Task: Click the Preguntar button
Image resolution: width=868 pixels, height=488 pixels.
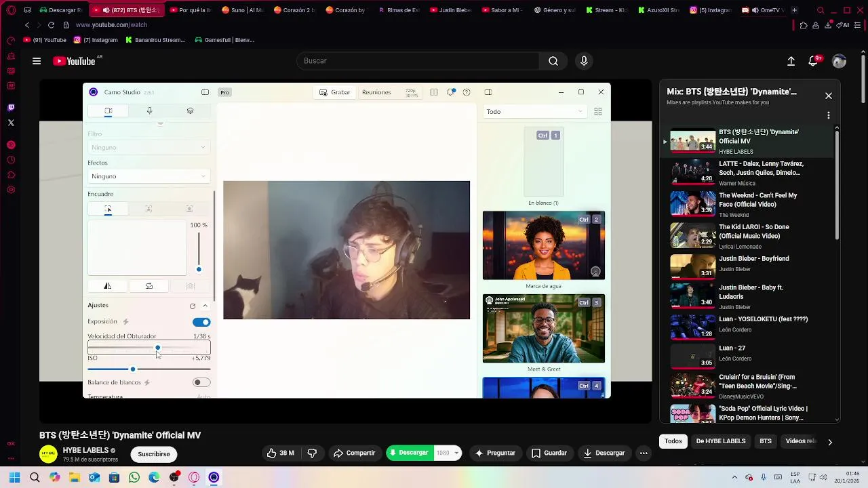Action: (495, 453)
